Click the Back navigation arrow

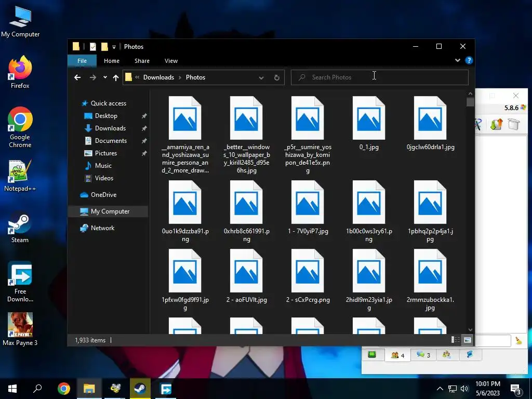pos(77,77)
